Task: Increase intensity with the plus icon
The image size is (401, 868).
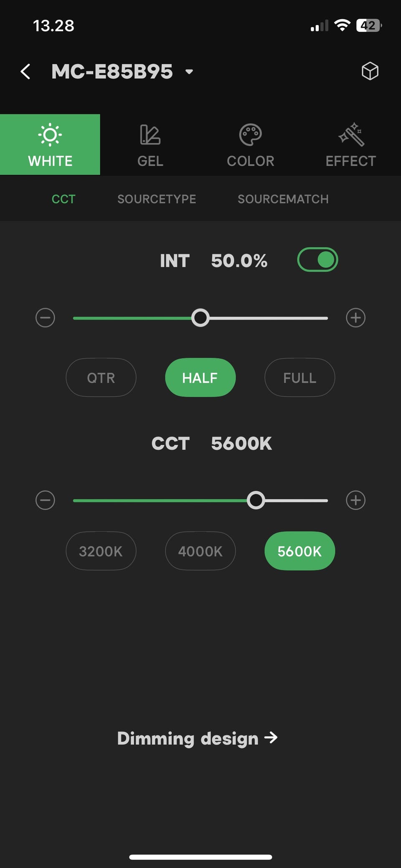Action: point(355,318)
